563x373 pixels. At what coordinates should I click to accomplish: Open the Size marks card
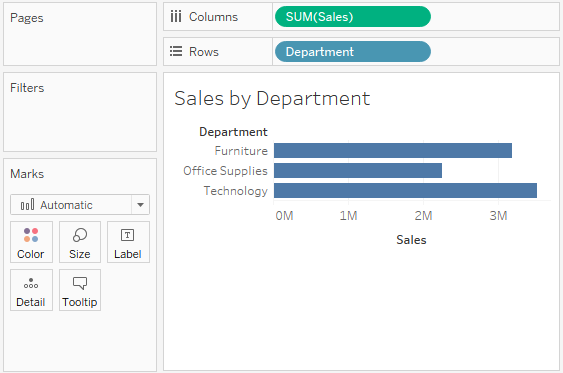pos(80,242)
